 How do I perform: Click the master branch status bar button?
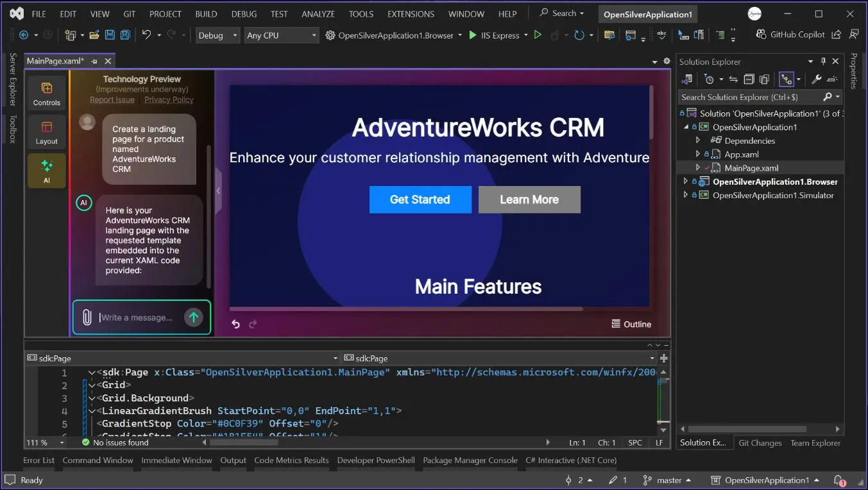click(667, 480)
